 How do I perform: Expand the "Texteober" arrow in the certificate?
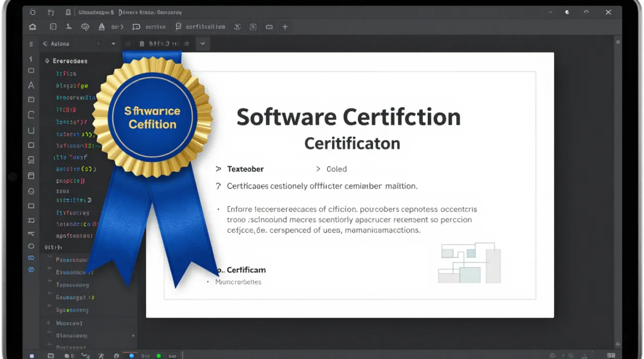coord(218,169)
